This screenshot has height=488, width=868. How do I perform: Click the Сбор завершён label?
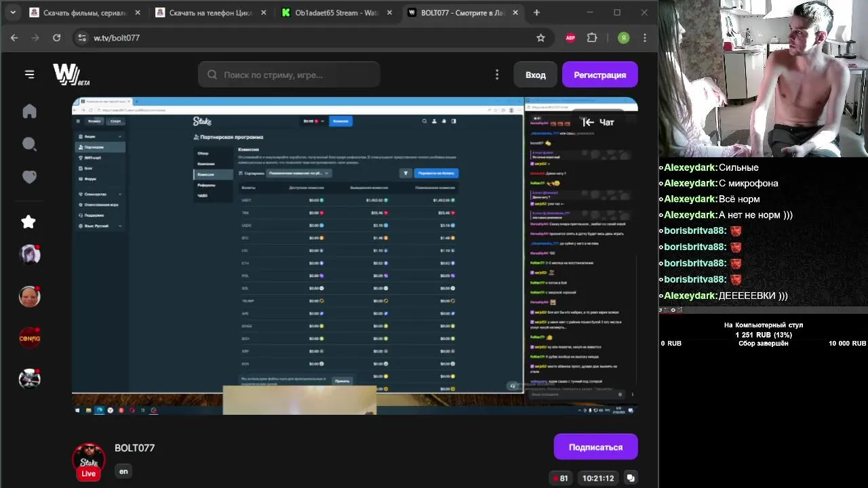pos(763,344)
